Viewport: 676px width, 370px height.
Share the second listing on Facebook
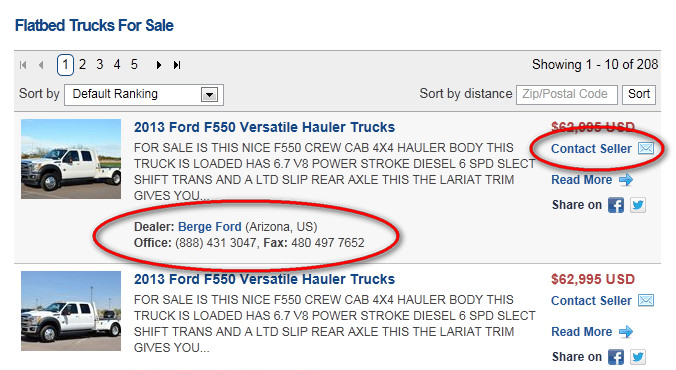click(x=616, y=357)
